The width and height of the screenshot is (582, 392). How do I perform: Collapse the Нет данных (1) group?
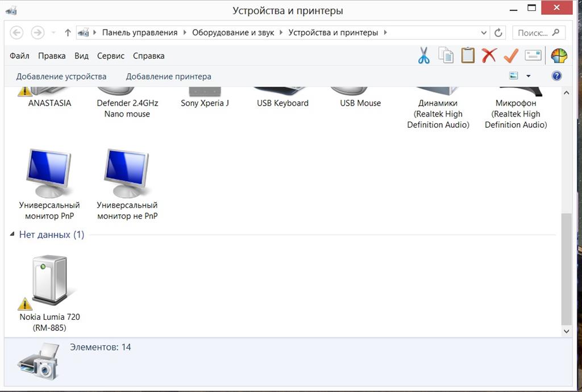point(12,234)
